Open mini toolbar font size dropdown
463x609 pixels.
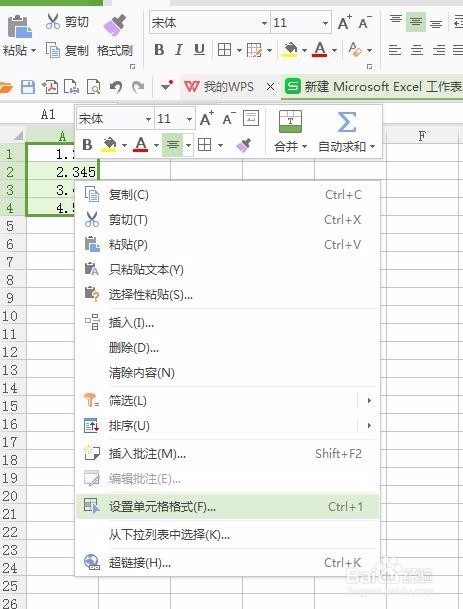coord(189,119)
